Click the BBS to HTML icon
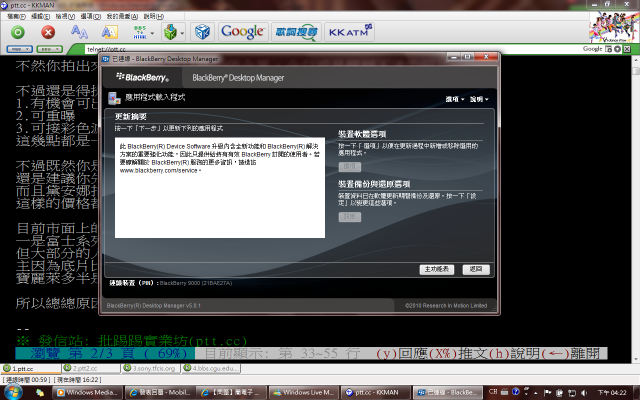This screenshot has width=640, height=400. click(x=140, y=32)
